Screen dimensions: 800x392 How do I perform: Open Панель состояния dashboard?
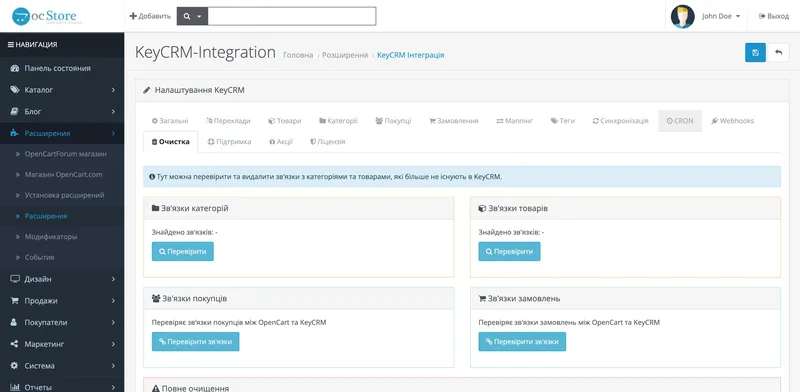click(62, 68)
